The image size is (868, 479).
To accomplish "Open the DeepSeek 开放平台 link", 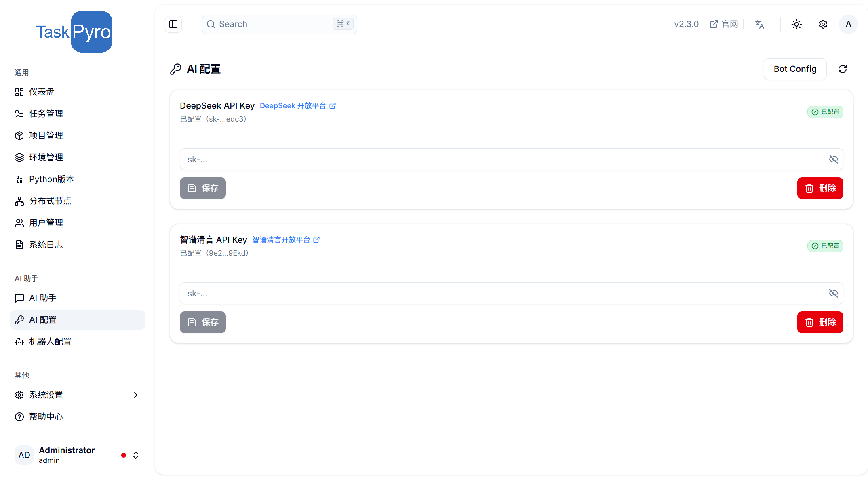I will [x=297, y=106].
